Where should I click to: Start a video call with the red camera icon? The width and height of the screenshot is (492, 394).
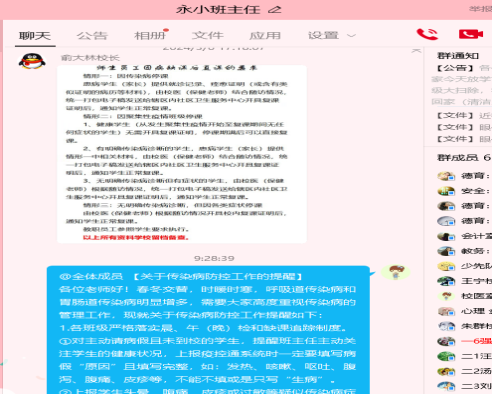click(x=471, y=34)
